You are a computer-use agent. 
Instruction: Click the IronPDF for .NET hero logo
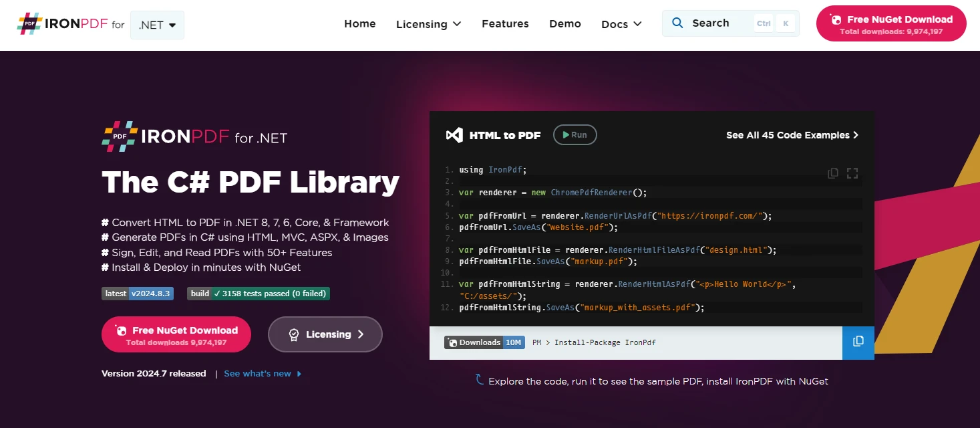click(194, 137)
